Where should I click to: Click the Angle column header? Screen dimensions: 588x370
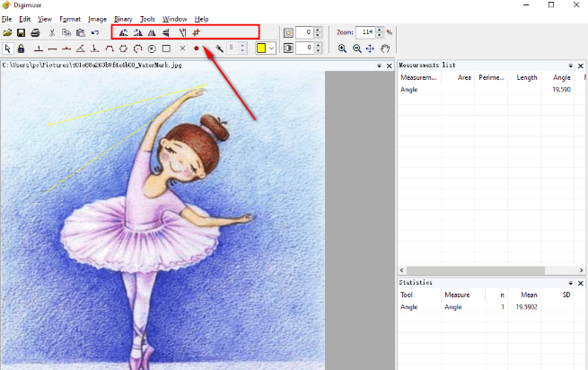pos(561,77)
